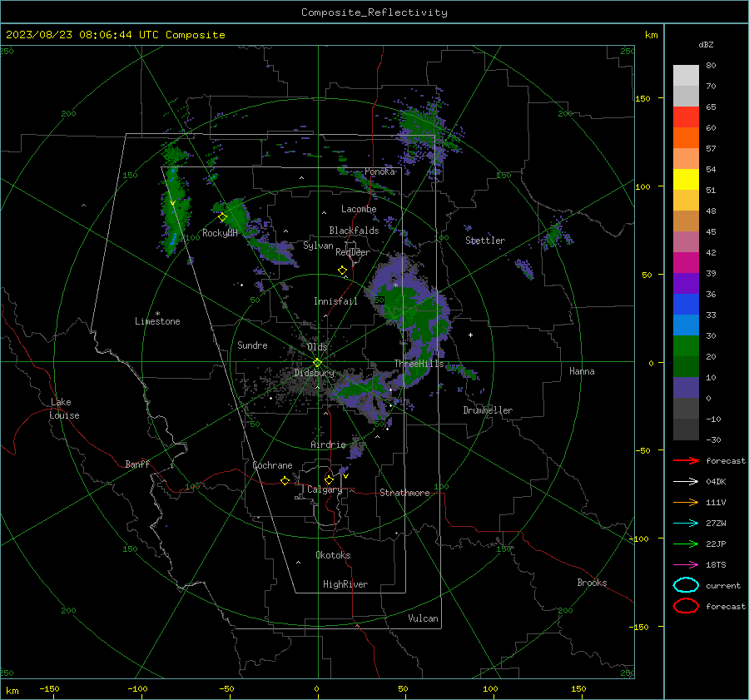Click the red forecast arrow in legend
749x700 pixels.
click(x=686, y=460)
